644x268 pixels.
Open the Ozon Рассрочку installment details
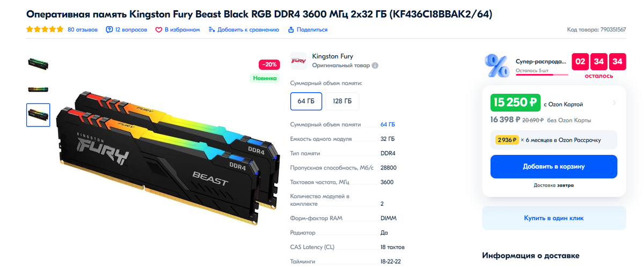pyautogui.click(x=554, y=140)
